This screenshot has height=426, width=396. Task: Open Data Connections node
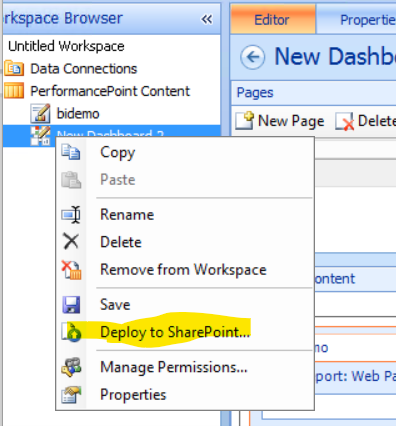click(x=84, y=69)
